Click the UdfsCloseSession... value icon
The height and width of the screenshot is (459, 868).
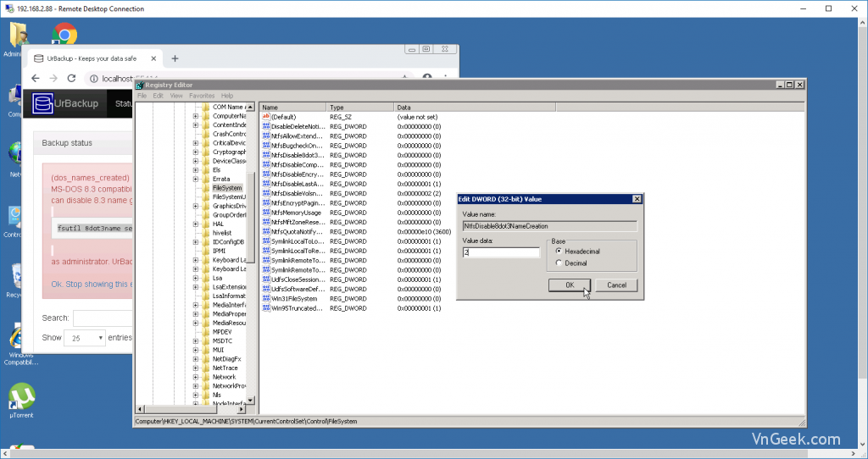[x=265, y=279]
